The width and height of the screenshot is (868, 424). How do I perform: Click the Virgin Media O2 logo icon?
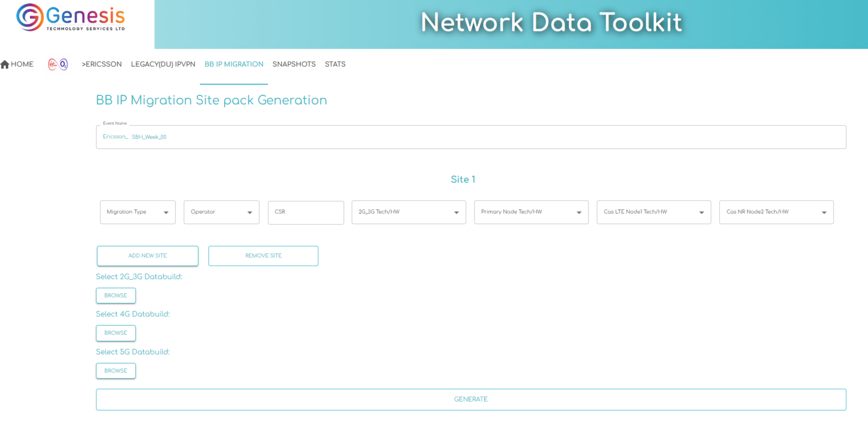coord(58,64)
